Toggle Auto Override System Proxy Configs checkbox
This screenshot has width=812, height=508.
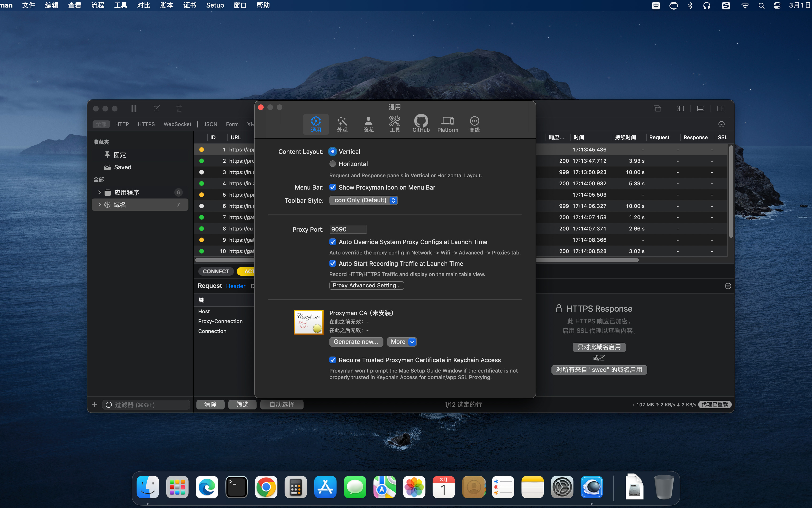tap(332, 242)
